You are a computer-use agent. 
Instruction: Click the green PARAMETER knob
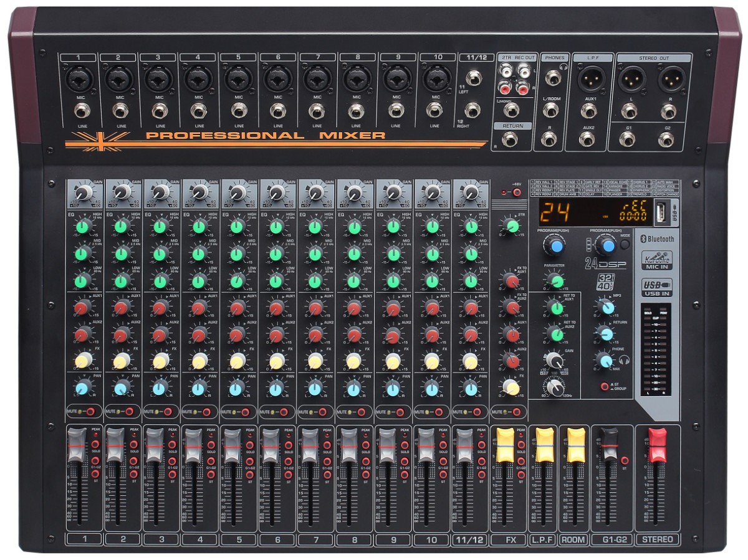click(x=555, y=280)
